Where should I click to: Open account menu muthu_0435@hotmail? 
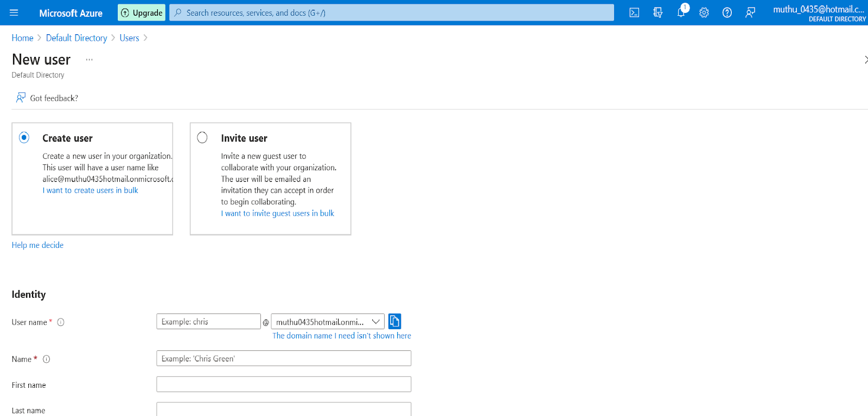tap(819, 13)
